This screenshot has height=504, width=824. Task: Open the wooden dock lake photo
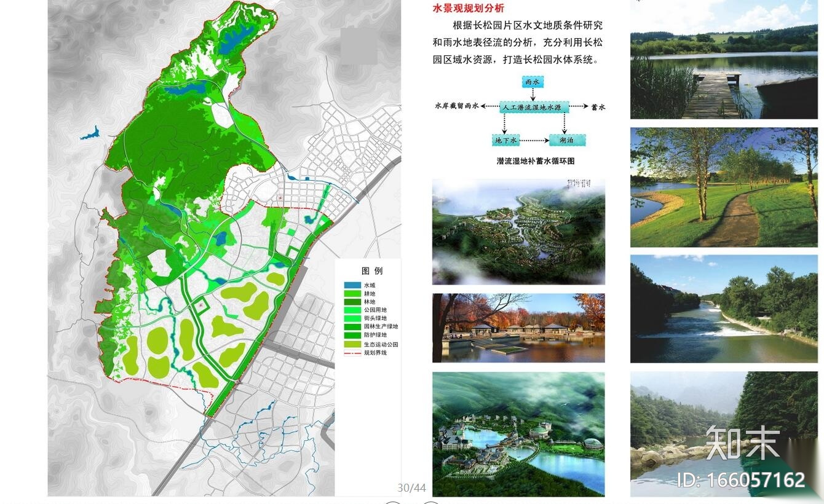[724, 60]
